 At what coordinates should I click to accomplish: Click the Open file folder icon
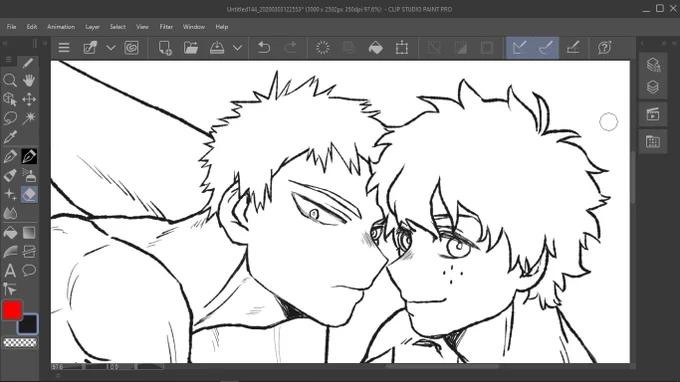tap(191, 48)
